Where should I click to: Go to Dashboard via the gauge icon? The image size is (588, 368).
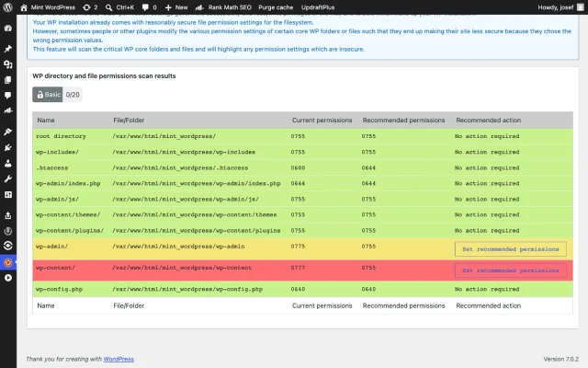[x=8, y=29]
